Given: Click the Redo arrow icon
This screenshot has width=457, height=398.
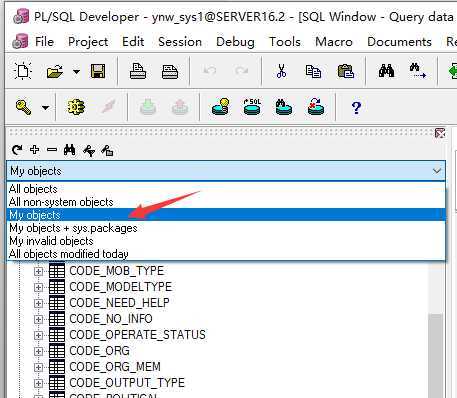Looking at the screenshot, I should pyautogui.click(x=241, y=71).
